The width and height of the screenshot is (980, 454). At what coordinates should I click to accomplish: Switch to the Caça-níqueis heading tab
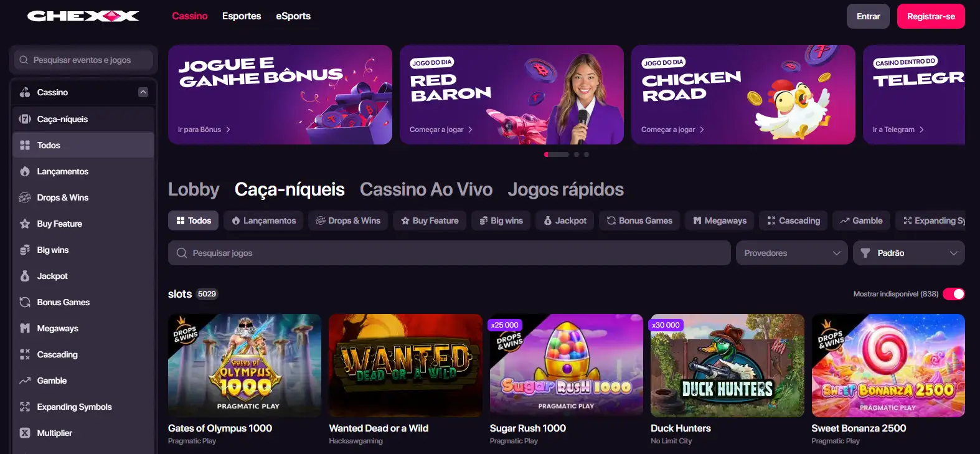coord(290,189)
